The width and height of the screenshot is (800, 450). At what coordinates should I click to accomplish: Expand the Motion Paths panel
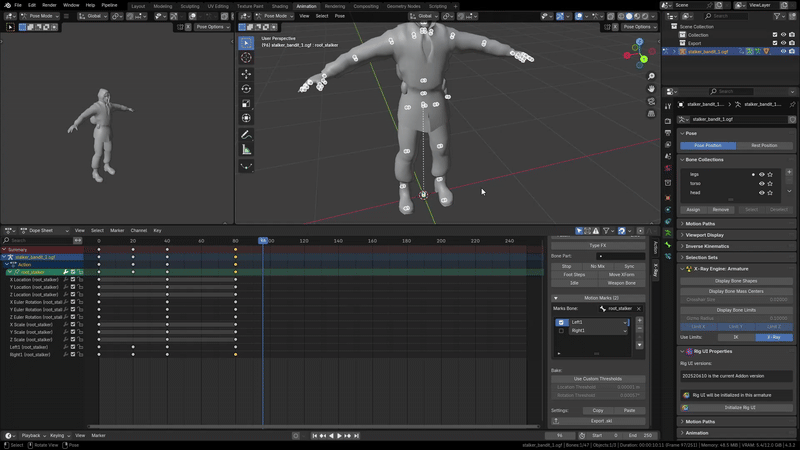tap(700, 224)
